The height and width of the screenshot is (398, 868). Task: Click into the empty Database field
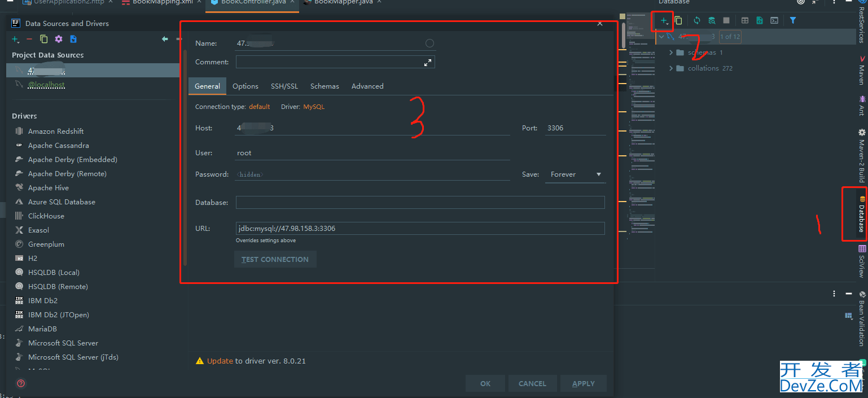coord(420,202)
